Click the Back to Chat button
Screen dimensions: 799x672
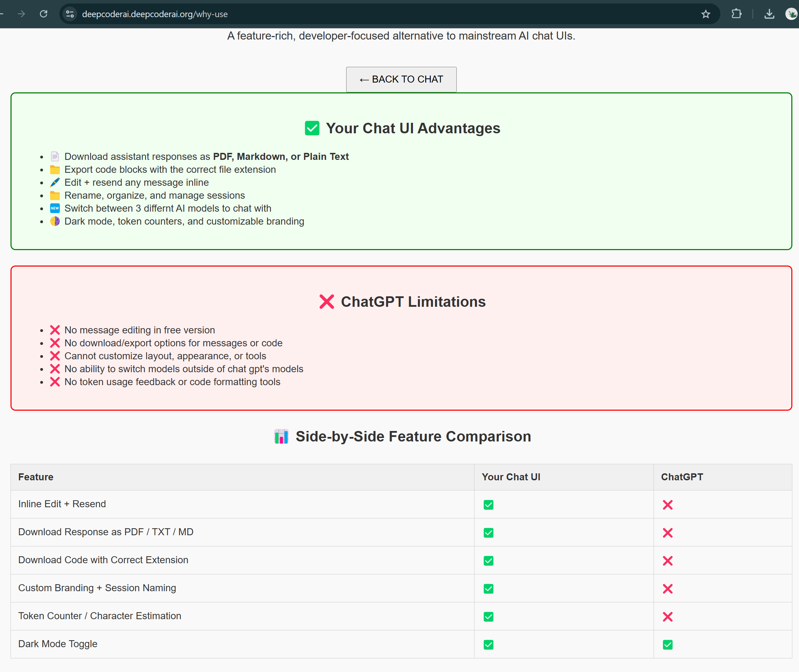pos(401,79)
